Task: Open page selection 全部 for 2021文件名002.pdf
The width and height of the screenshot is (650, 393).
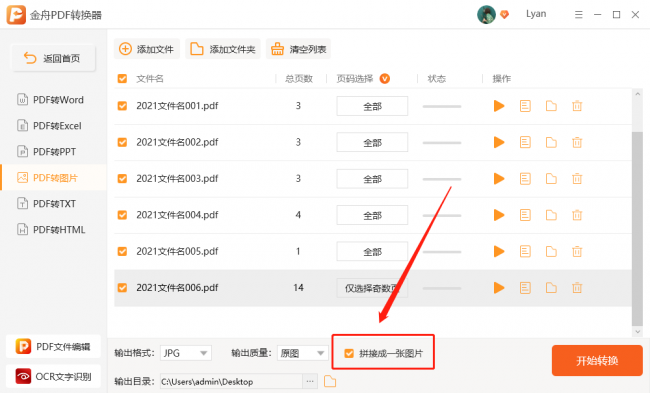Action: (x=372, y=143)
